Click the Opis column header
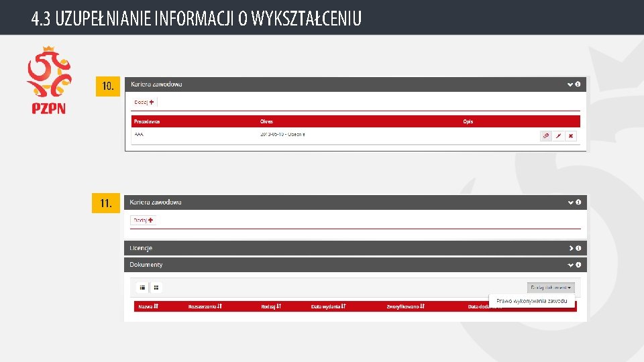The width and height of the screenshot is (644, 362). 468,121
